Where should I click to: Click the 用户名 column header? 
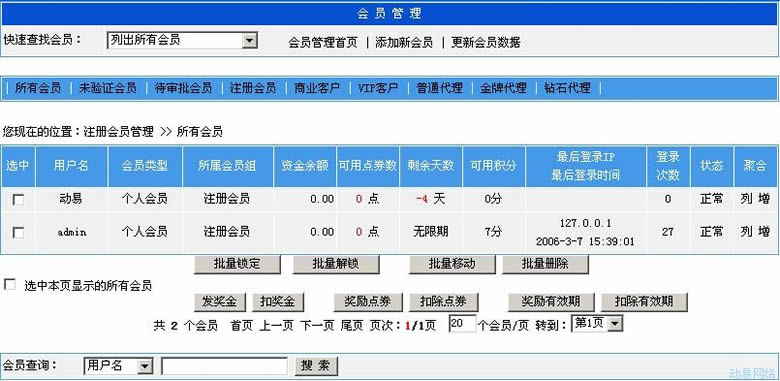click(71, 166)
